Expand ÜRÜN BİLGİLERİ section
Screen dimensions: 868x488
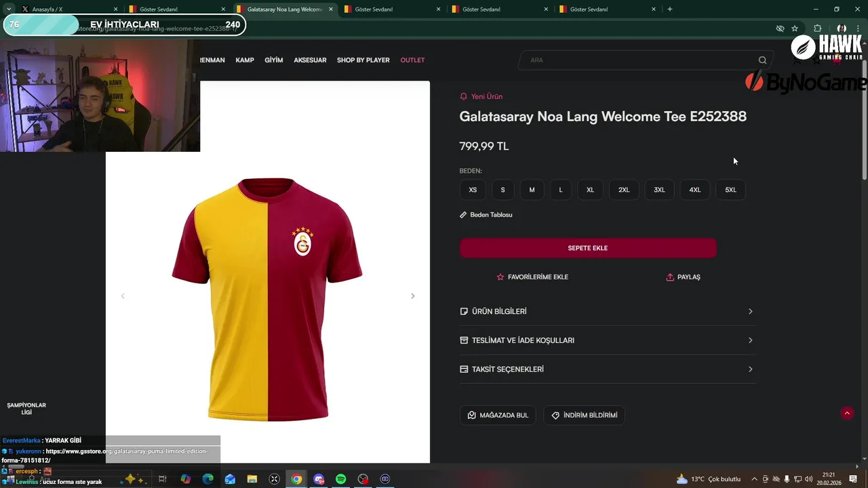[608, 312]
